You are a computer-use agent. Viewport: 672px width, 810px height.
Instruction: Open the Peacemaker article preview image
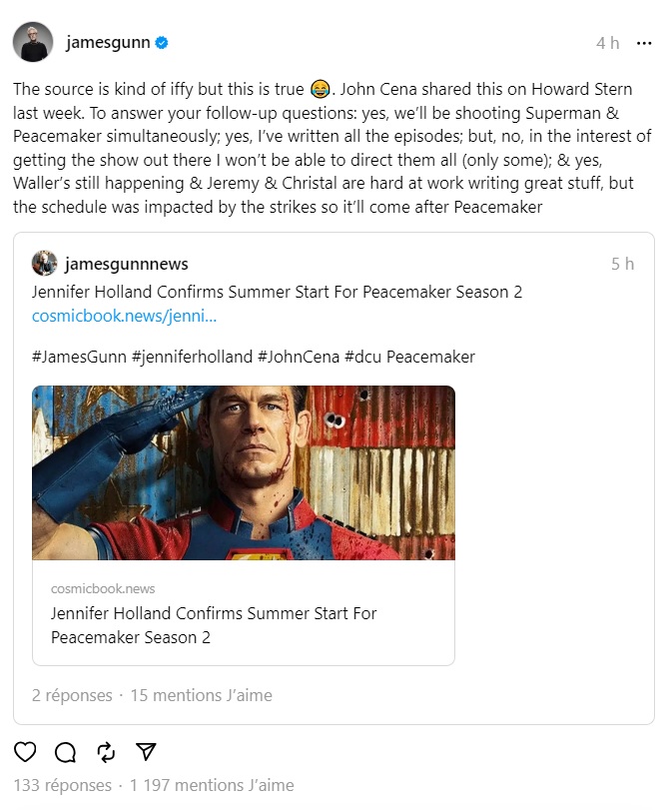(244, 472)
